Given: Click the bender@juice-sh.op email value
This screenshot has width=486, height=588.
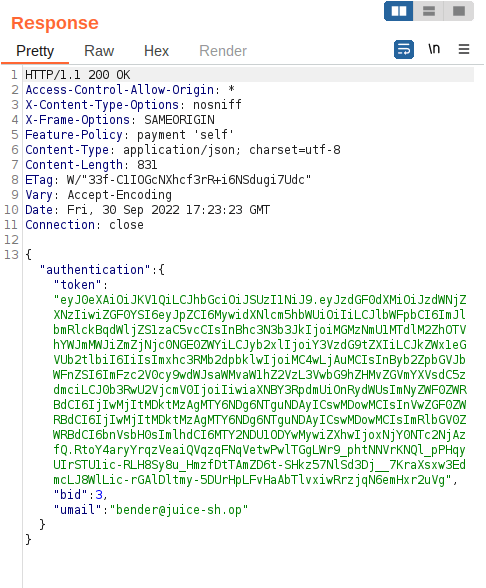Looking at the screenshot, I should point(182,510).
